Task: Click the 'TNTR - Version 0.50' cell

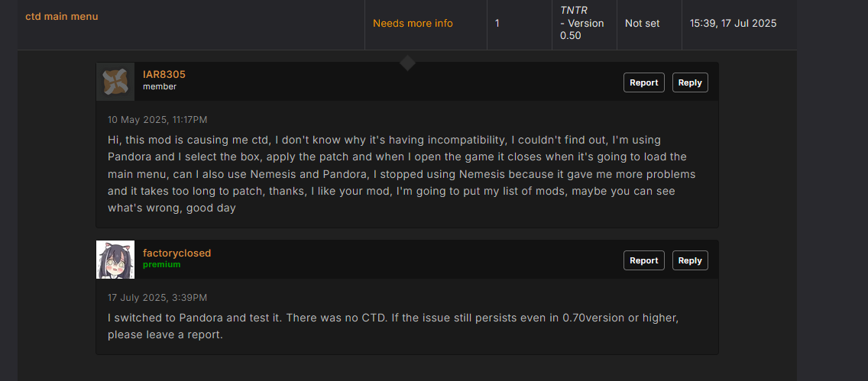Action: tap(582, 23)
